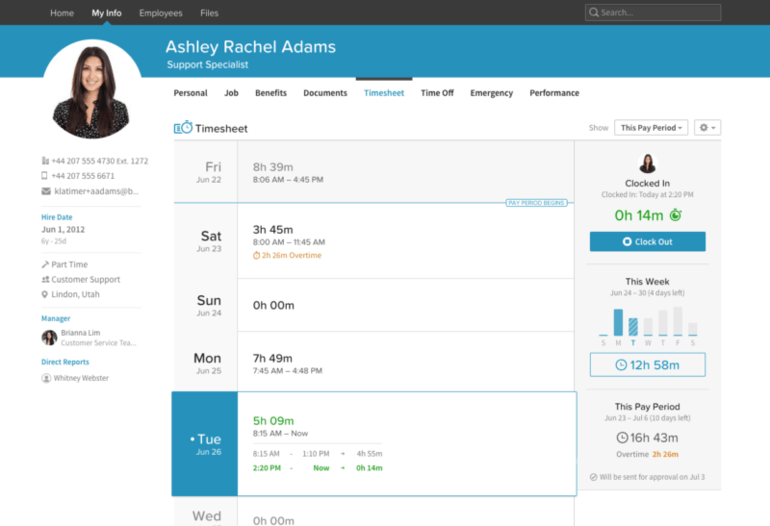The image size is (770, 526).
Task: Click the office phone icon
Action: tap(45, 161)
